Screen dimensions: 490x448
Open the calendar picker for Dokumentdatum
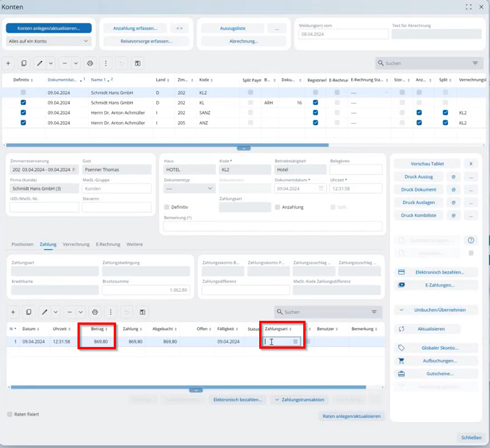coord(321,189)
